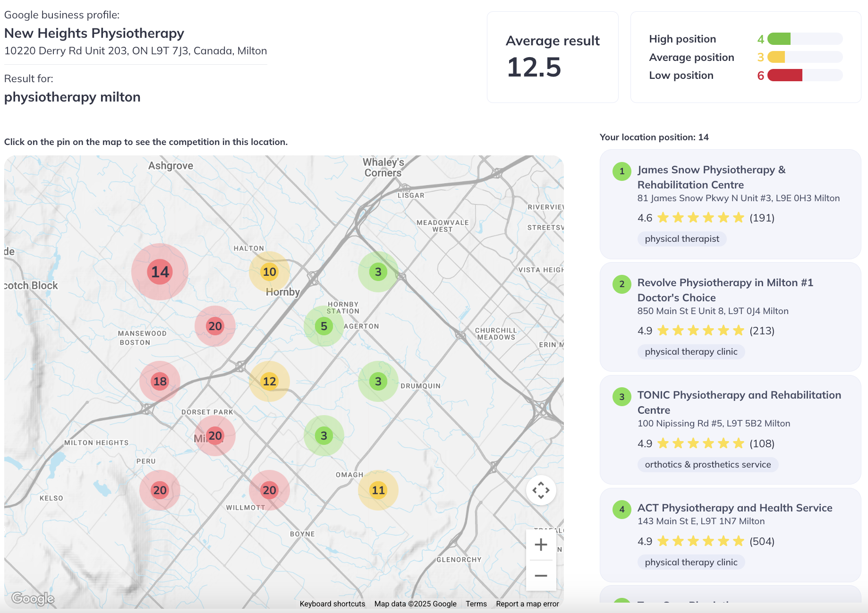Click High position count 4
This screenshot has width=868, height=613.
click(760, 39)
